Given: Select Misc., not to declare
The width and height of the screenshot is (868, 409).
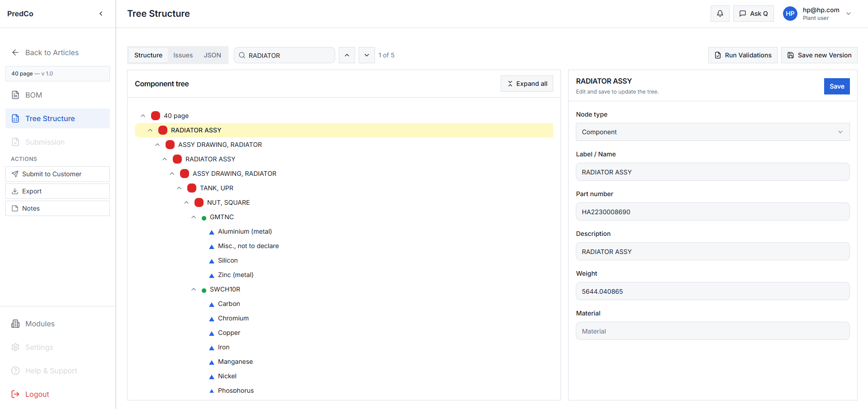Looking at the screenshot, I should (248, 246).
